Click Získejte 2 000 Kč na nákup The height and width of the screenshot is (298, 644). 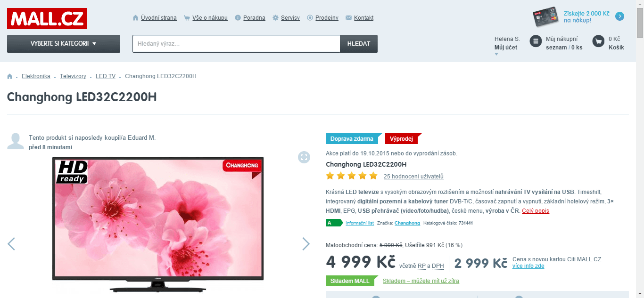586,17
